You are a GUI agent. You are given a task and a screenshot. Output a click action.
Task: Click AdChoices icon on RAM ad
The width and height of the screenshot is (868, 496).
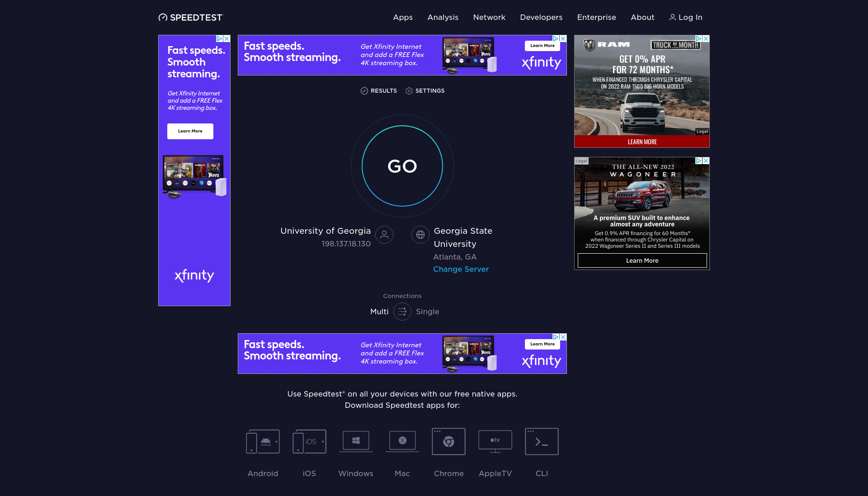click(x=699, y=39)
